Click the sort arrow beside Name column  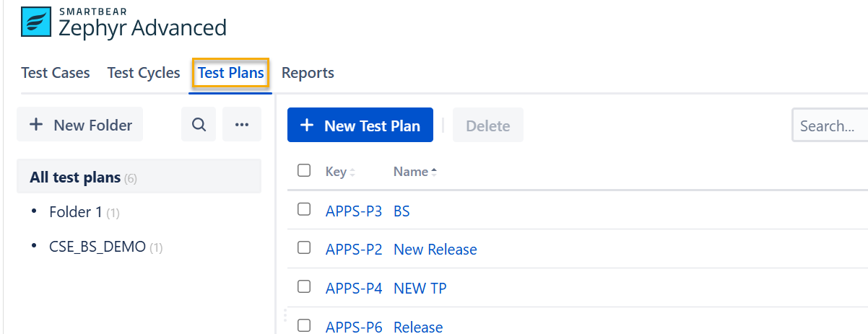434,172
